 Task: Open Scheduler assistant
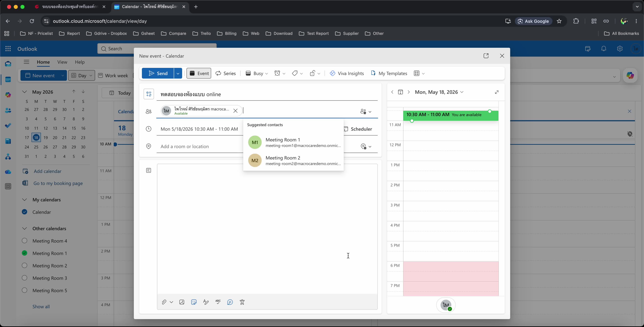pyautogui.click(x=358, y=129)
